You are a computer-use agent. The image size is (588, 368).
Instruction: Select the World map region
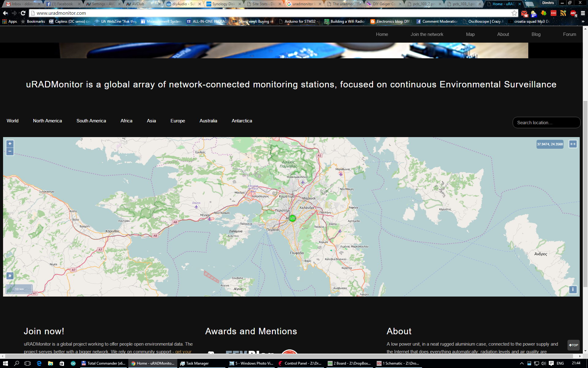13,121
